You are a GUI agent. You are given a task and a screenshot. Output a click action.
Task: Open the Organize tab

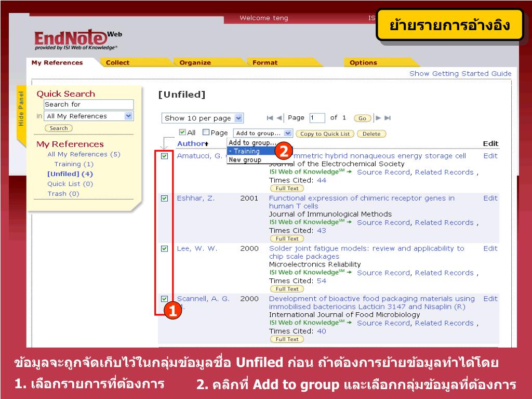pyautogui.click(x=195, y=62)
